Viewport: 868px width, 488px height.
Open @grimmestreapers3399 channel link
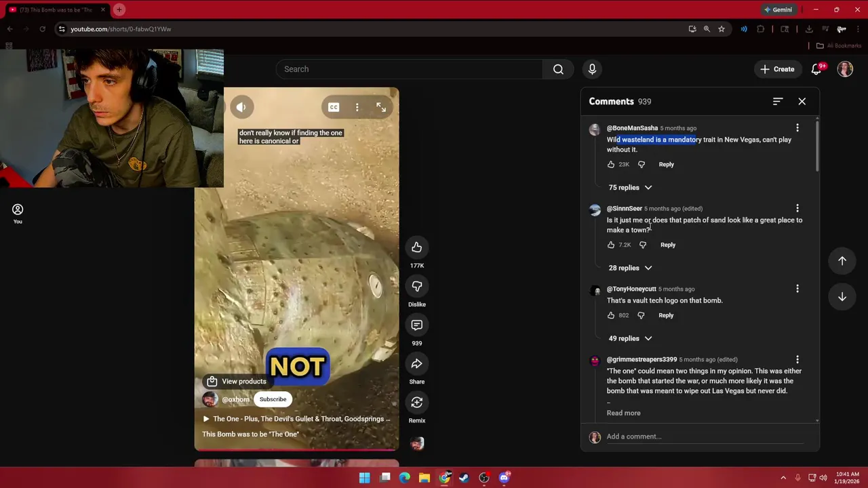642,359
